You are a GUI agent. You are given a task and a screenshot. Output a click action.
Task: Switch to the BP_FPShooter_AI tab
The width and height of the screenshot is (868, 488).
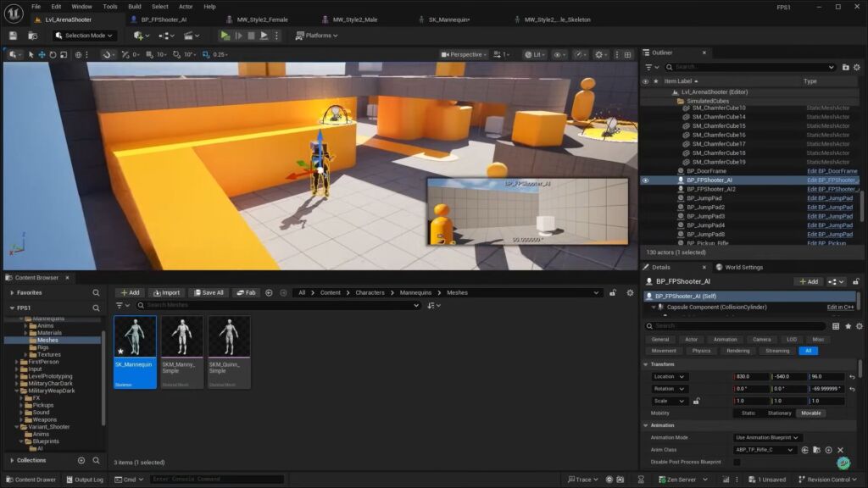[164, 19]
